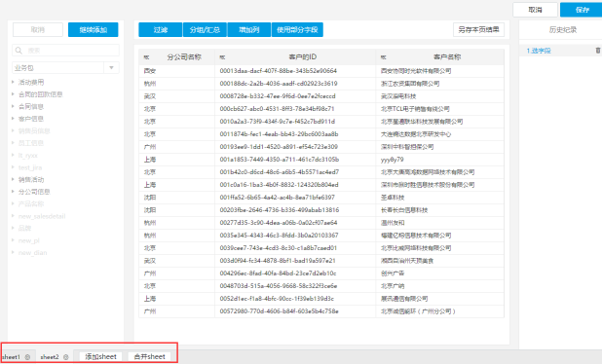This screenshot has width=602, height=364.
Task: Open field type icon for 客户的ID column
Action: click(x=222, y=57)
